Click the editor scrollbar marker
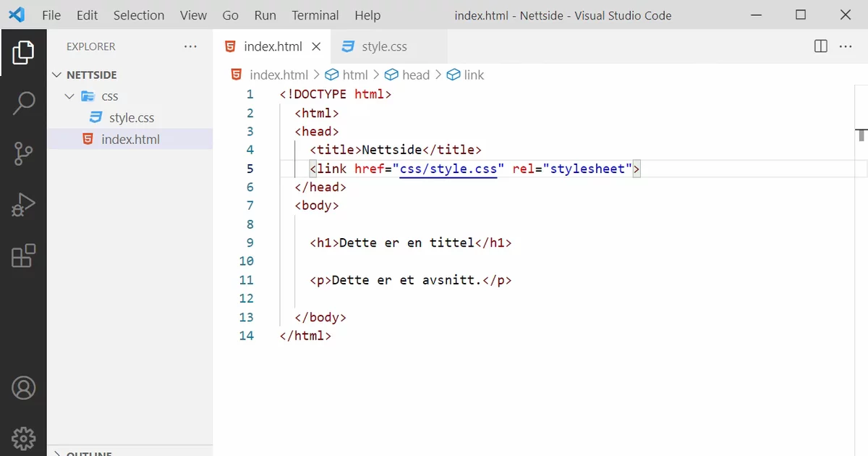This screenshot has width=868, height=456. [861, 135]
